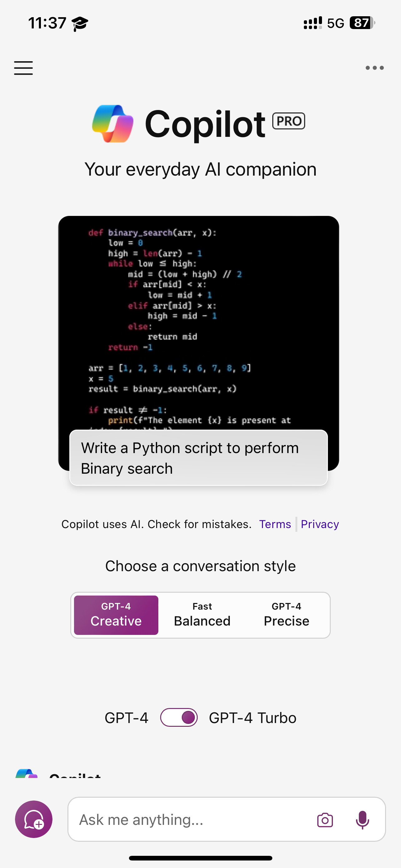Open the three-dot more options menu

[x=374, y=68]
